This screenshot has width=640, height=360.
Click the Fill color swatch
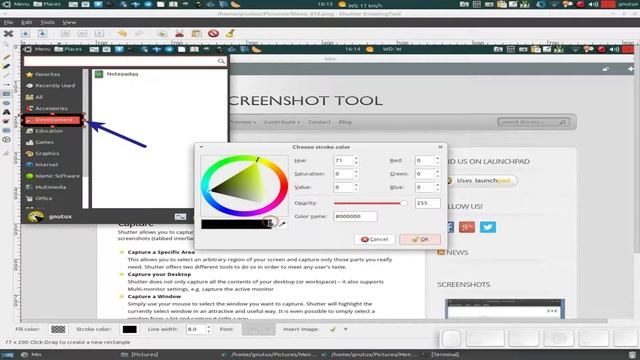pyautogui.click(x=58, y=329)
